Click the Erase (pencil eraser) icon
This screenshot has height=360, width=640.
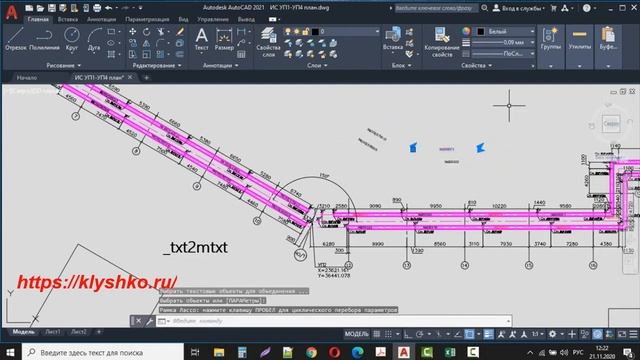tap(180, 31)
